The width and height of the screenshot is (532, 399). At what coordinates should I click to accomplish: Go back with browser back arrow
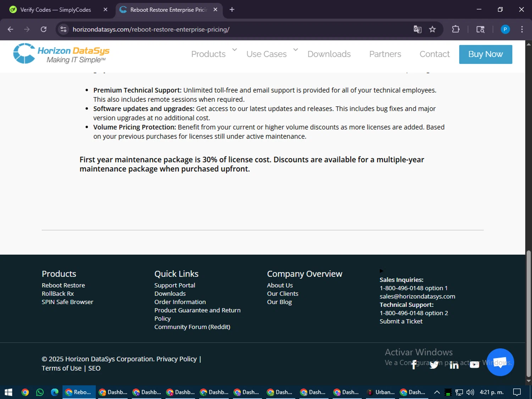point(10,29)
